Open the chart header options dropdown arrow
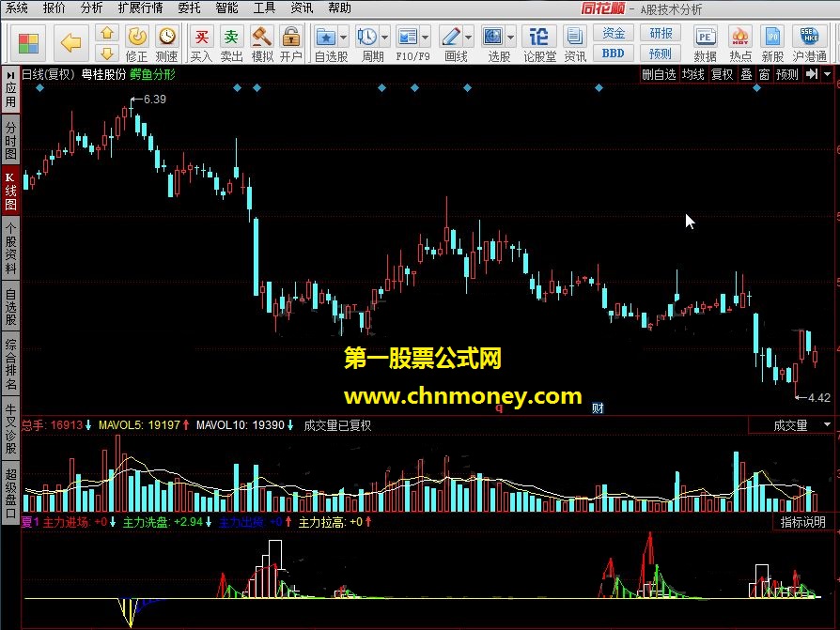Image resolution: width=840 pixels, height=630 pixels. (x=828, y=74)
